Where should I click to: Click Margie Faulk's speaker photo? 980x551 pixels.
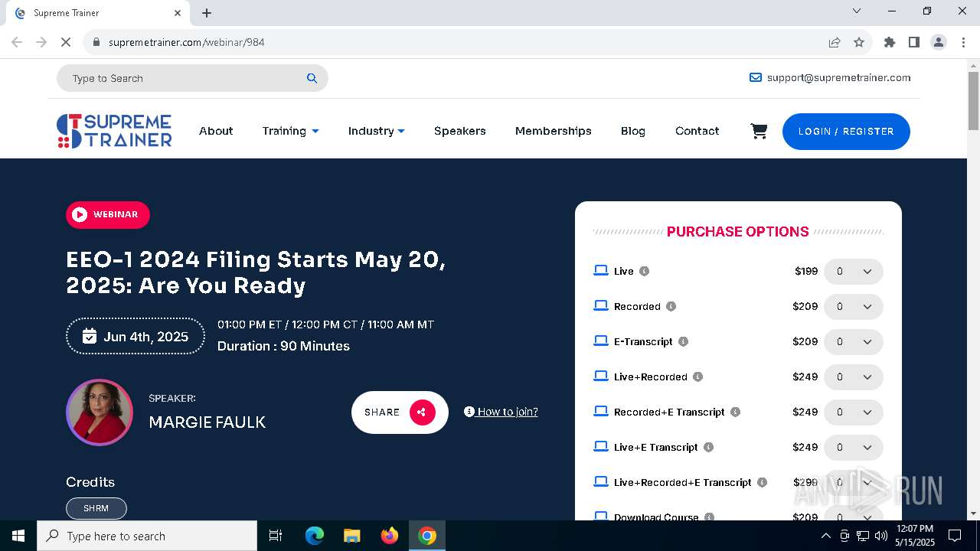[100, 412]
